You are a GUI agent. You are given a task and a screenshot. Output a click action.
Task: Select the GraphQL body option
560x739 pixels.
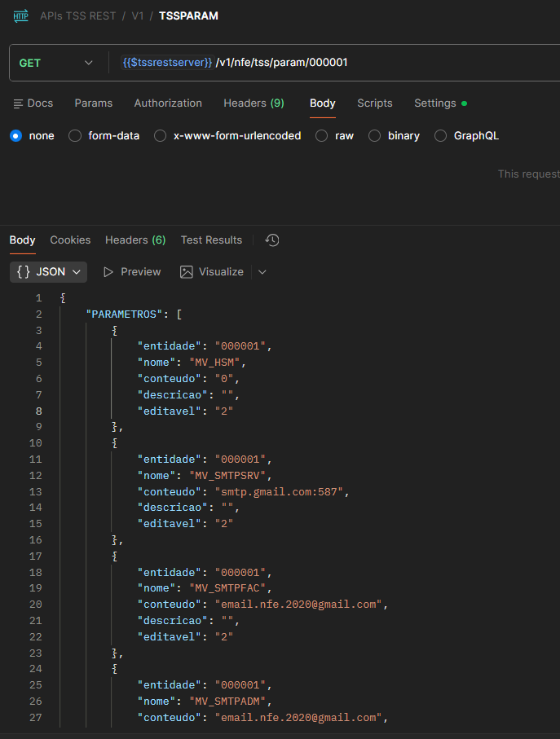pyautogui.click(x=441, y=136)
